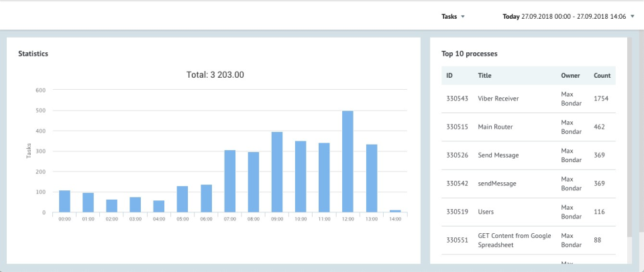
Task: Click the 03:00 bar in chart
Action: click(135, 205)
